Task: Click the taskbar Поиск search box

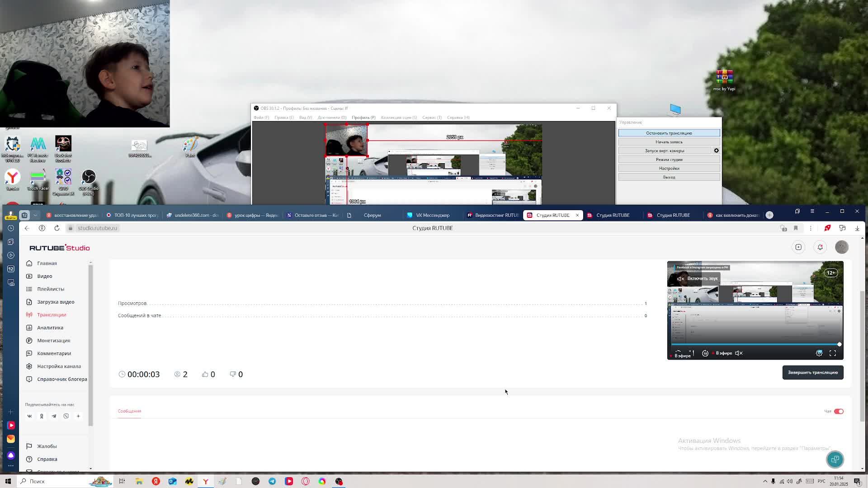Action: (65, 481)
